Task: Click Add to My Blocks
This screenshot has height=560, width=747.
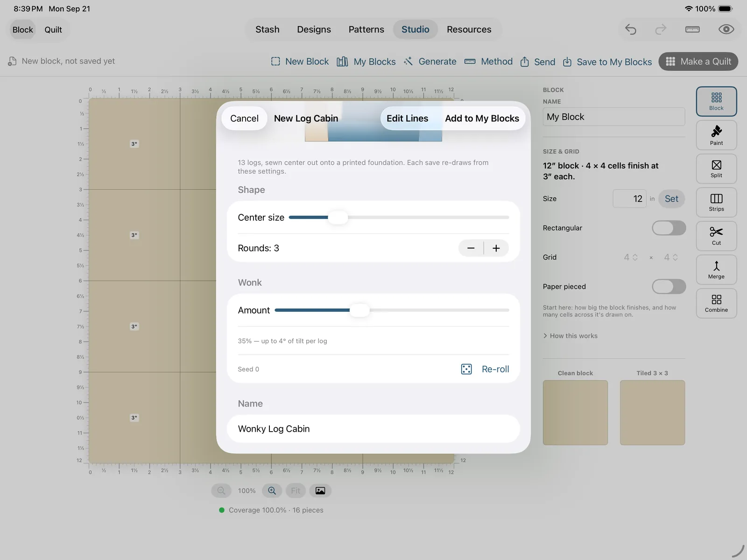Action: 482,119
